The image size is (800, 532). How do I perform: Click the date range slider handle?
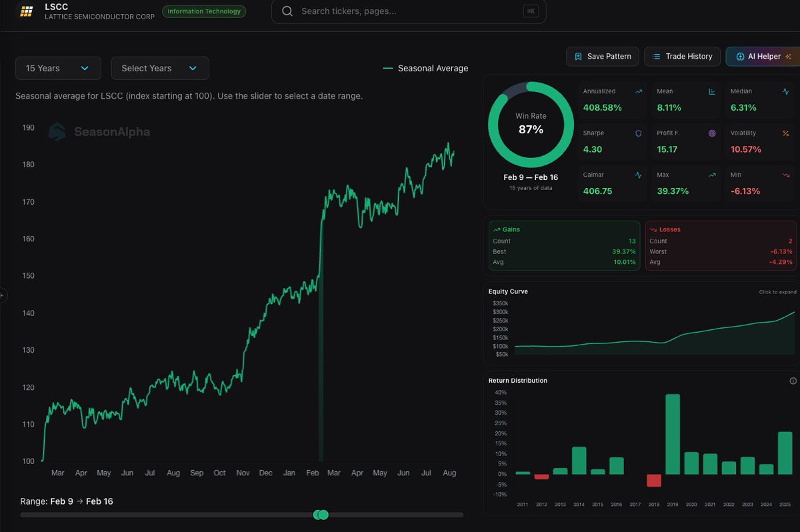[321, 515]
